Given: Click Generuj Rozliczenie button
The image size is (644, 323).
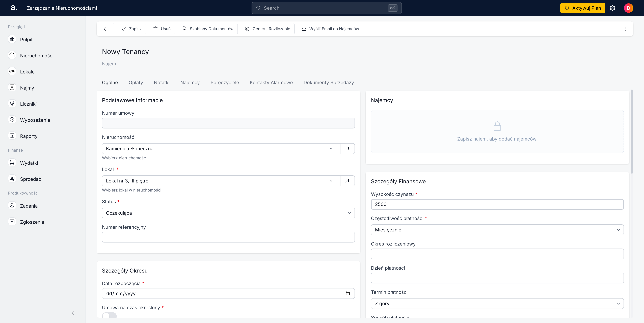Looking at the screenshot, I should coord(267,29).
